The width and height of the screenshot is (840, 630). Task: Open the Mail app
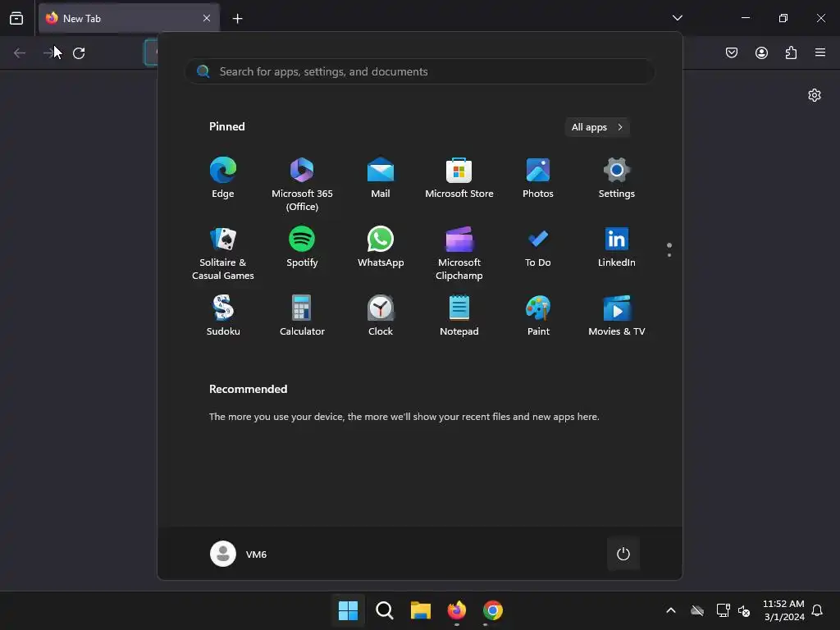click(x=381, y=178)
